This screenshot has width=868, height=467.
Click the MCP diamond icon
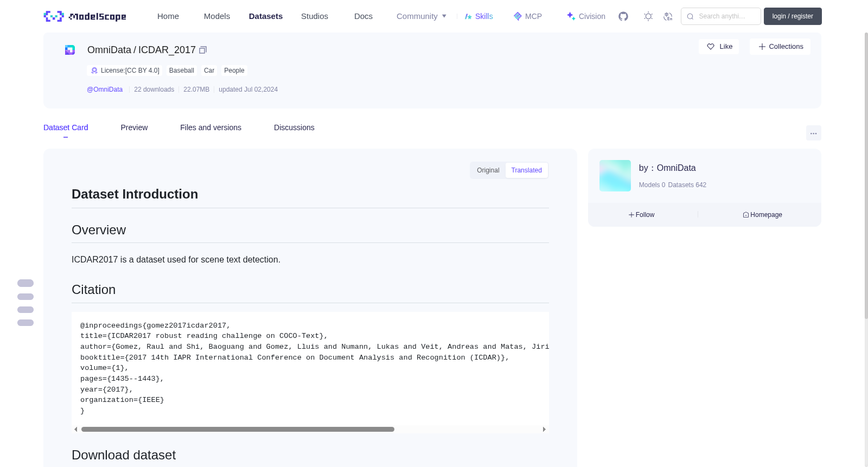(x=518, y=16)
